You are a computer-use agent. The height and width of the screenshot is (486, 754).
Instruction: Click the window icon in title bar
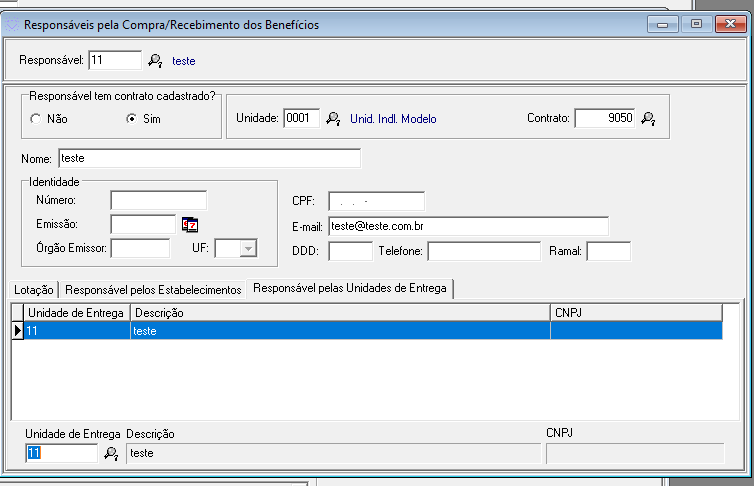[x=13, y=24]
